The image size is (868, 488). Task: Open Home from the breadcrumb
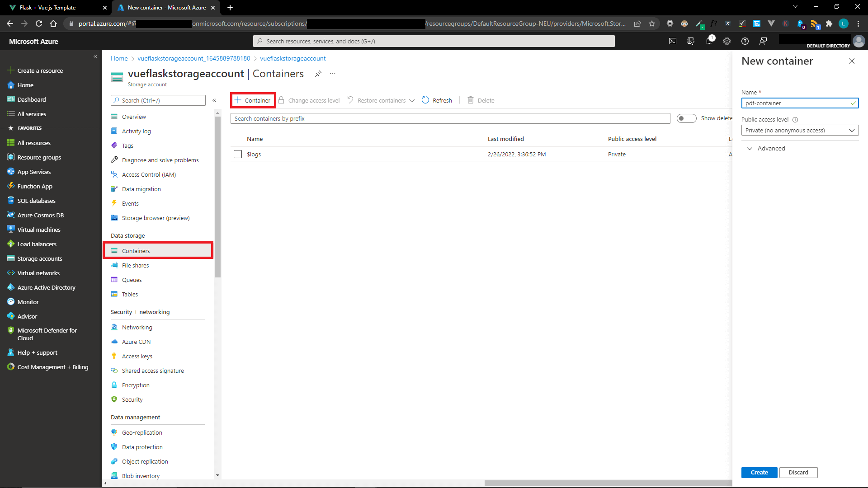click(x=119, y=58)
